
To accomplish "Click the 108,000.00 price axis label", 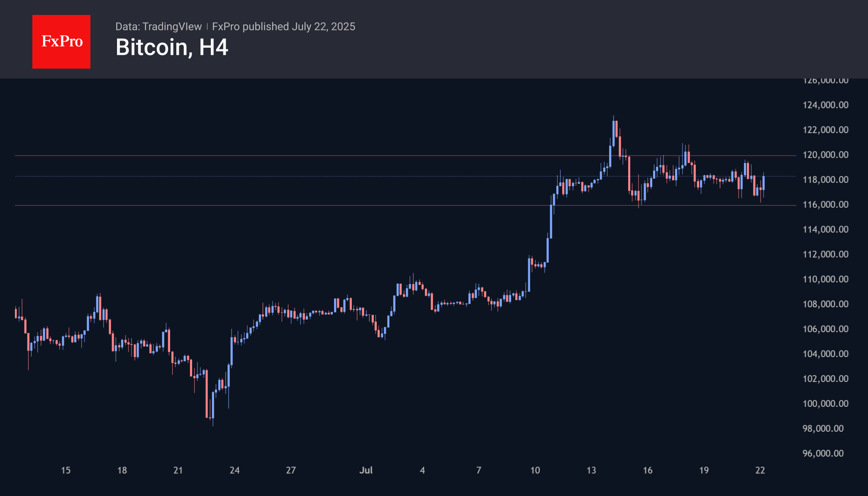I will [825, 304].
